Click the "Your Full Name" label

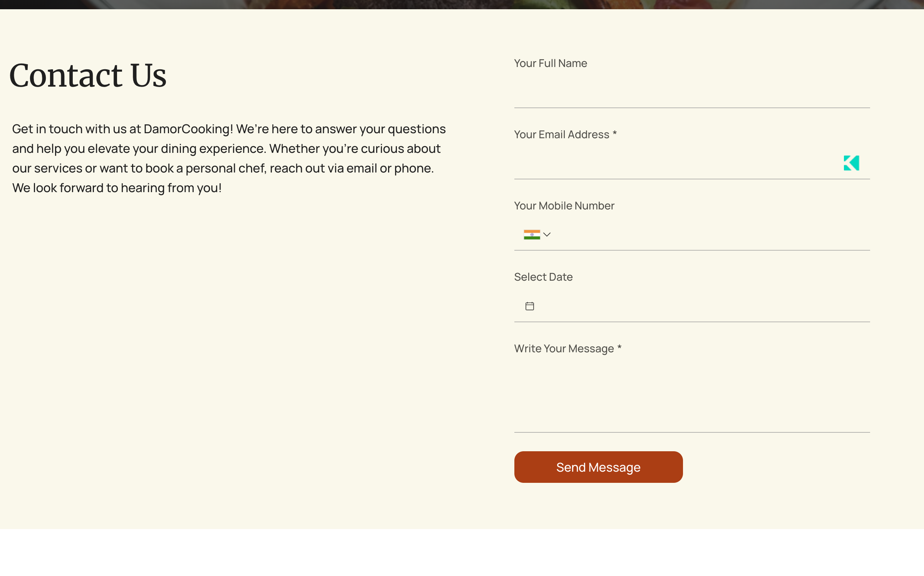(551, 63)
